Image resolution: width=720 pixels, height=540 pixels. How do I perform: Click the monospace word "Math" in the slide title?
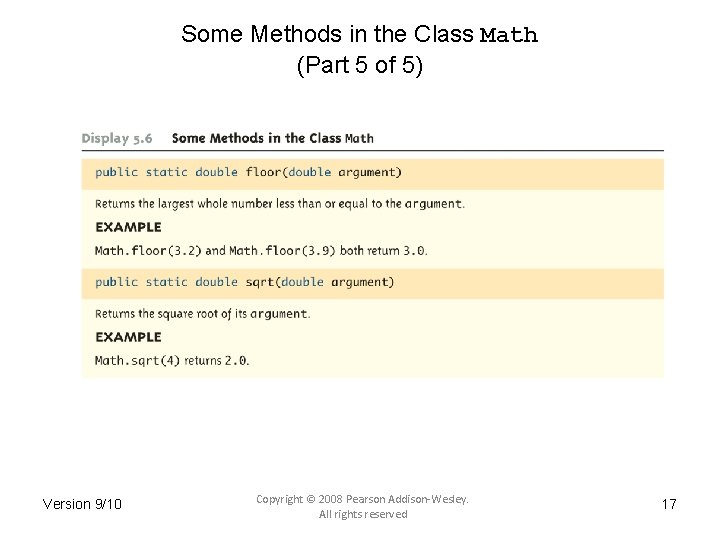[509, 36]
